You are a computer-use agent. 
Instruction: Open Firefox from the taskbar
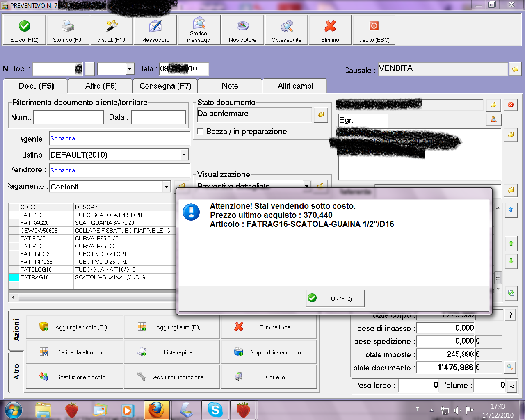(x=157, y=410)
